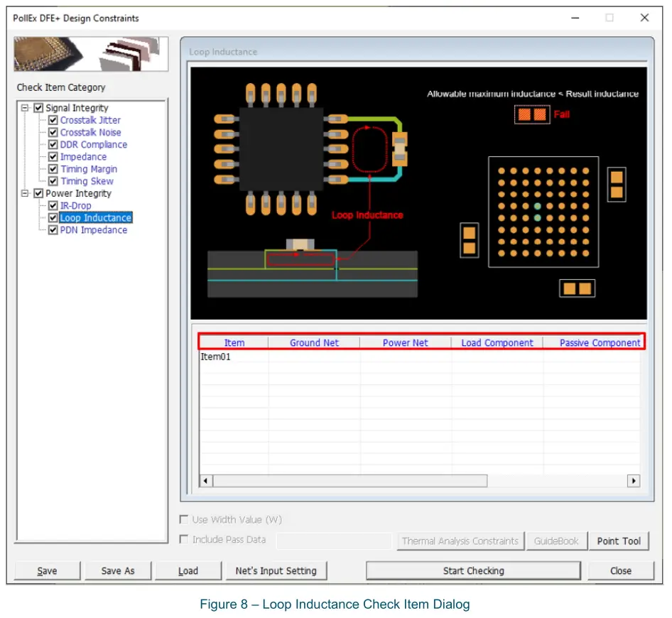
Task: Close the Design Constraints dialog window
Action: coord(644,18)
